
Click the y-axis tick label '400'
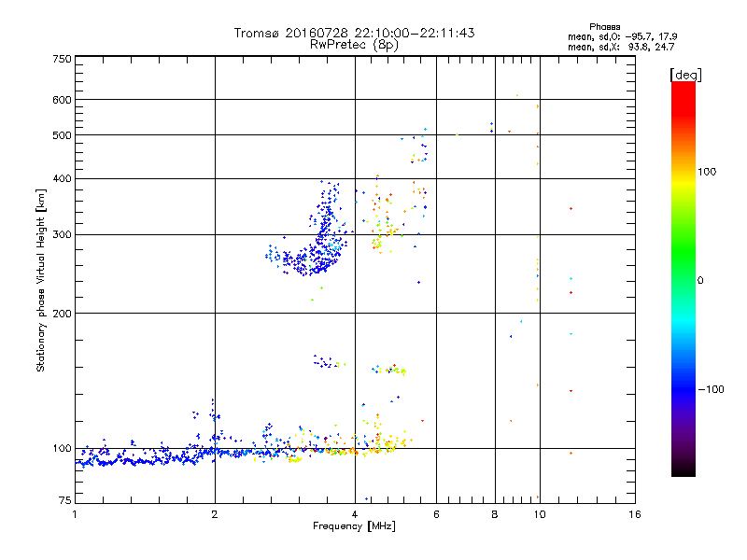[62, 179]
